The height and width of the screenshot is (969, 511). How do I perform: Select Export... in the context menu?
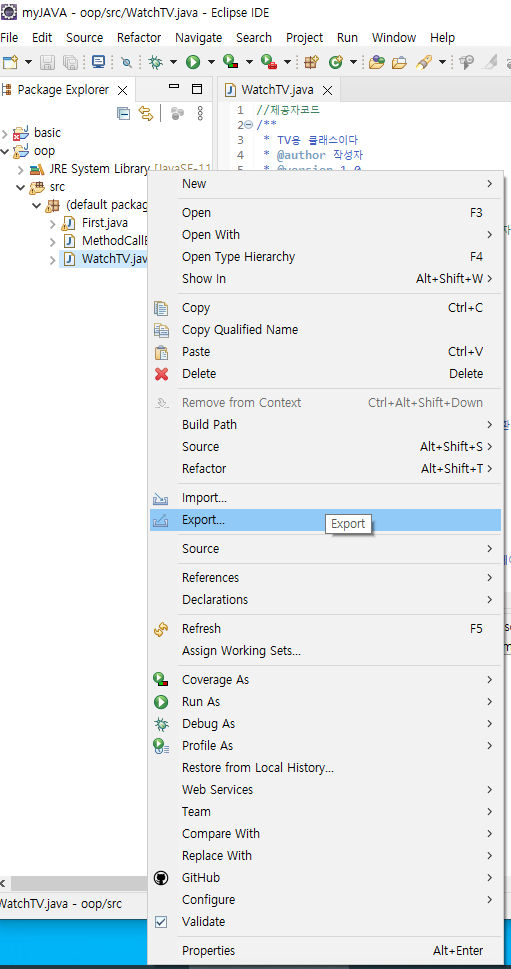(325, 520)
